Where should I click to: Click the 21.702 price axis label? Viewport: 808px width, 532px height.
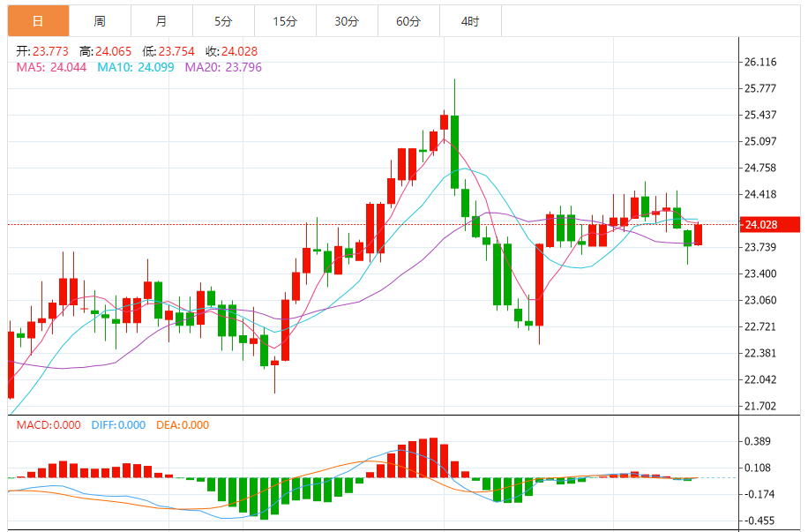[x=760, y=406]
